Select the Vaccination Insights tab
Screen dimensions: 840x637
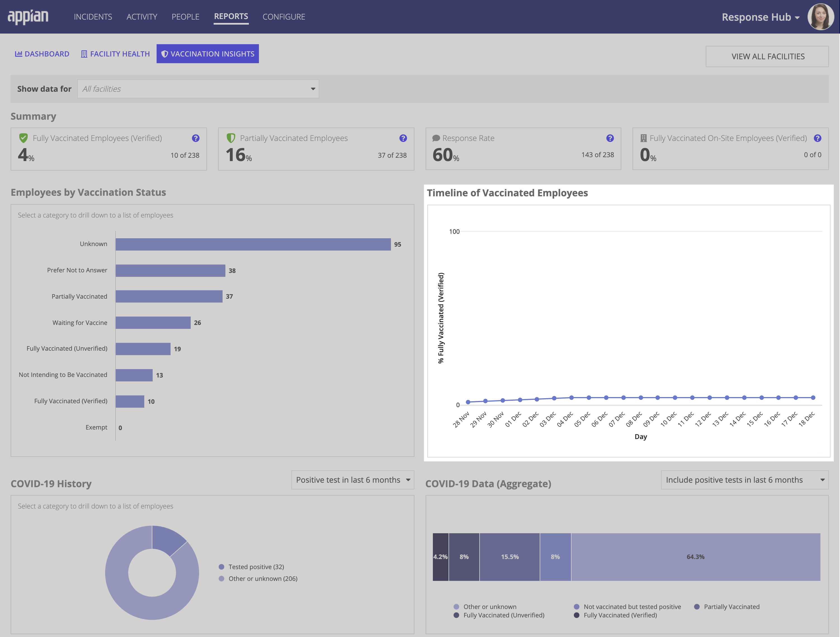pos(208,54)
